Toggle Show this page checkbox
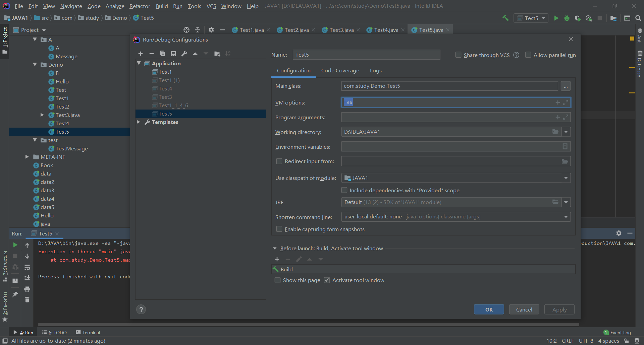The height and width of the screenshot is (345, 644). [x=277, y=280]
